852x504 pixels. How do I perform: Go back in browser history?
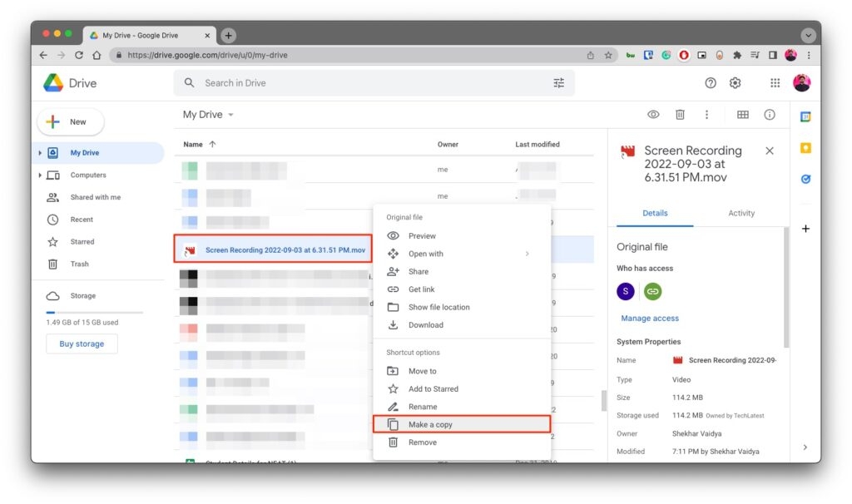[x=43, y=55]
